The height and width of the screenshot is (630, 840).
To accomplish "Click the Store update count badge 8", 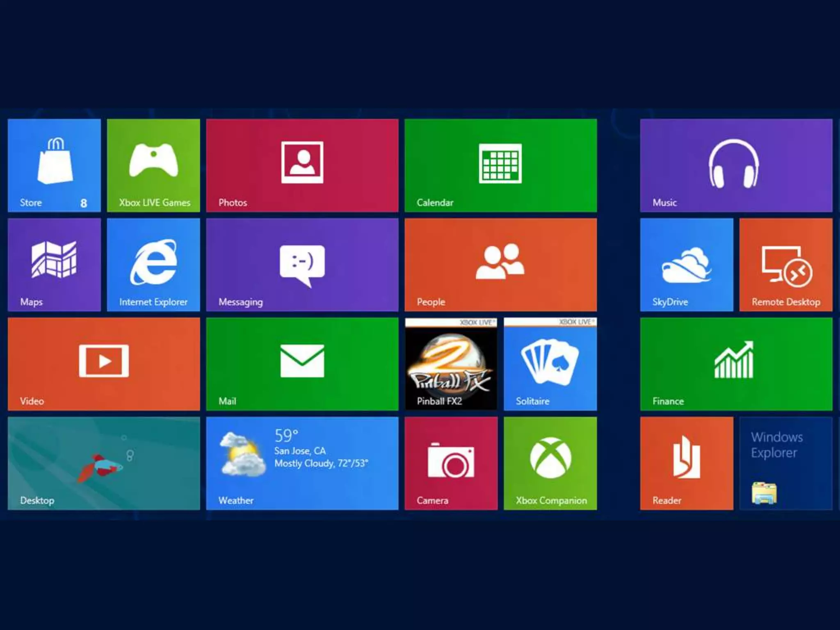I will click(x=84, y=203).
